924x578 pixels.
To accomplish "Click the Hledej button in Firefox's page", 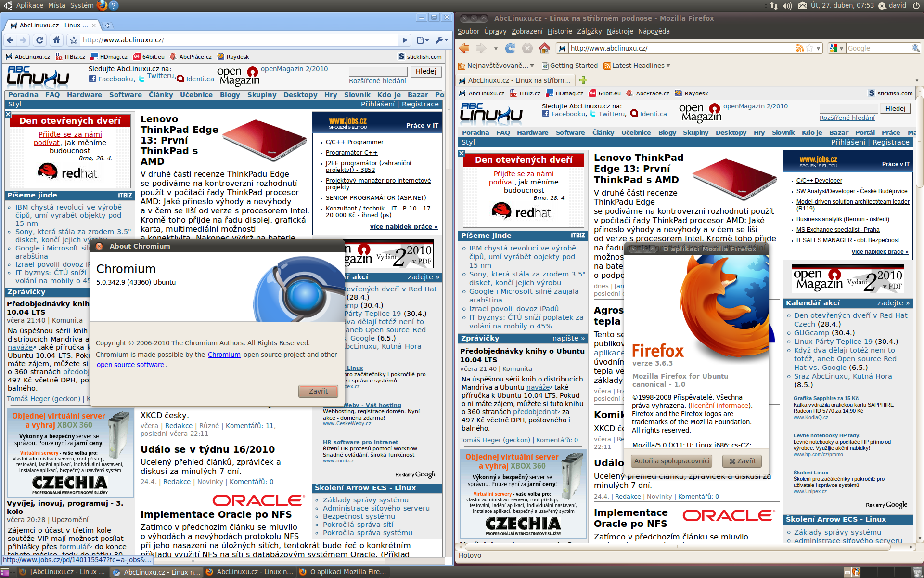I will tap(895, 109).
